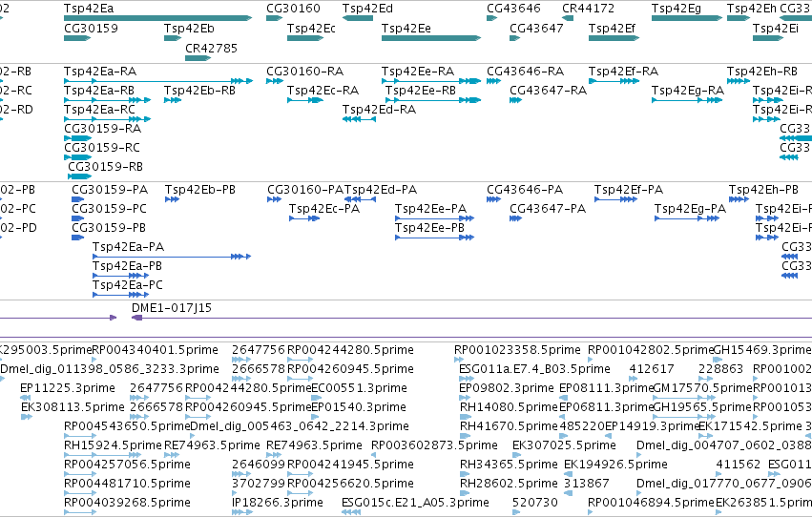Click the Tsp42Ef gene label

(x=612, y=29)
